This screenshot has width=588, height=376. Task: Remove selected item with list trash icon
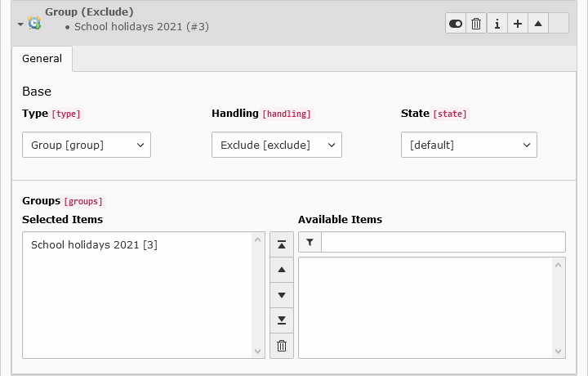coord(282,346)
